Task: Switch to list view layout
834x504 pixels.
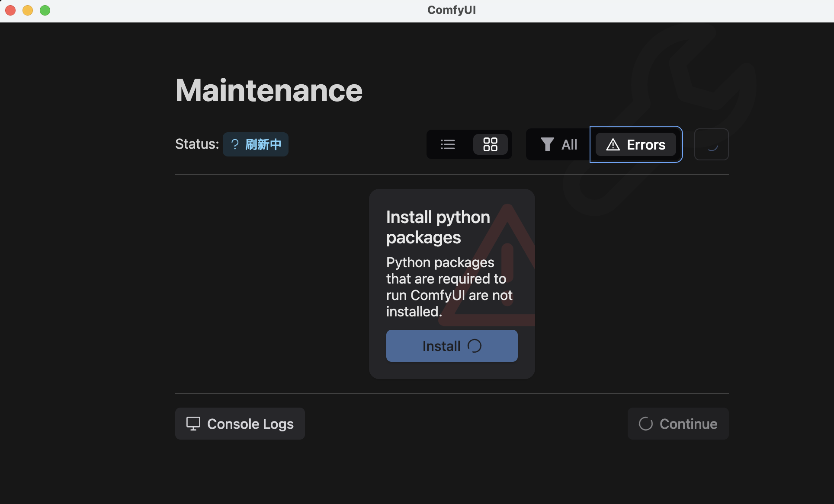Action: pos(448,144)
